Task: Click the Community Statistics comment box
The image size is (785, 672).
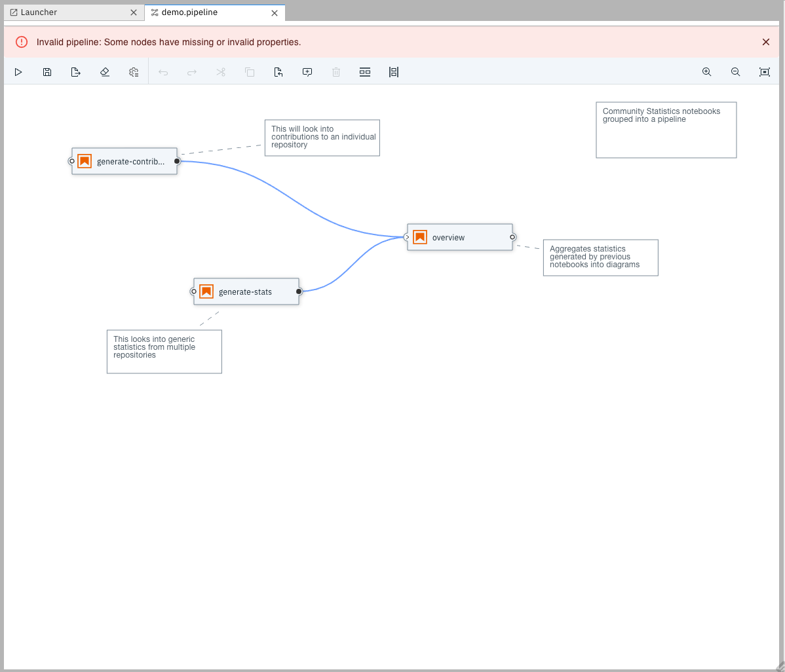Action: coord(666,130)
